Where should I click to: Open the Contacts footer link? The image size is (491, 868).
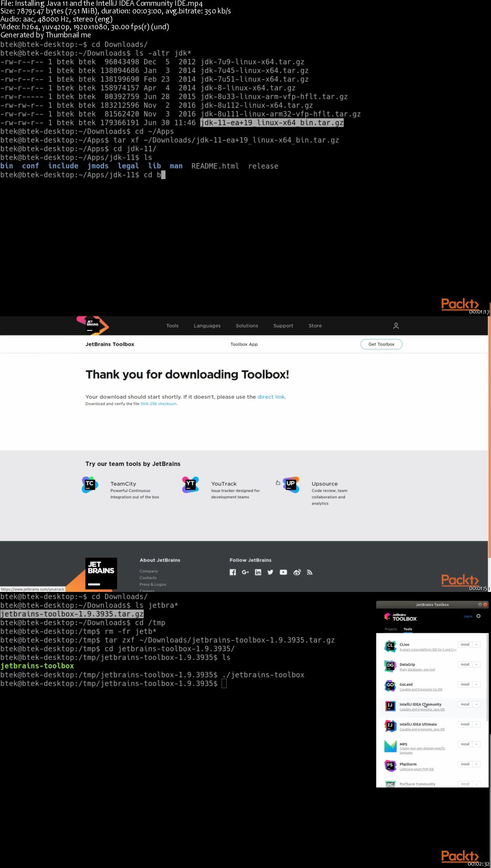pos(148,578)
